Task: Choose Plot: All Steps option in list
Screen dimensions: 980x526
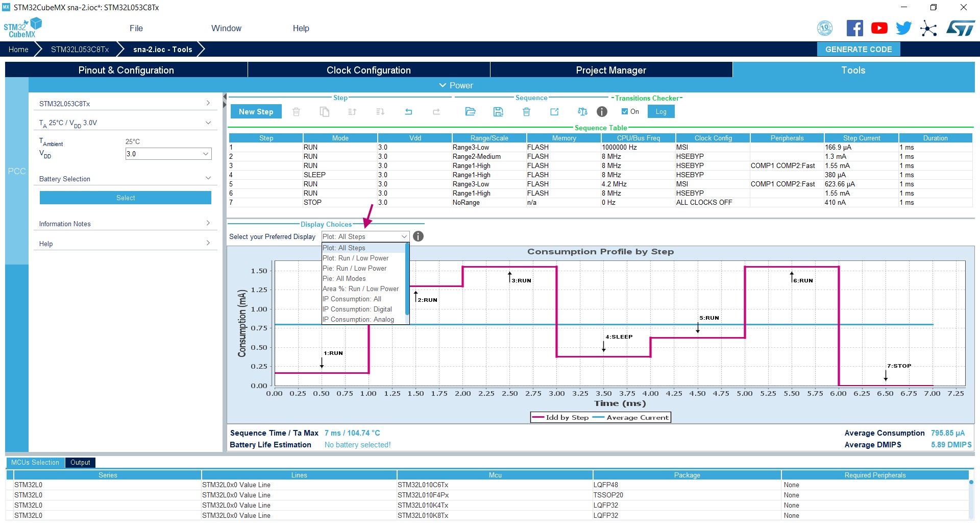Action: pyautogui.click(x=363, y=248)
